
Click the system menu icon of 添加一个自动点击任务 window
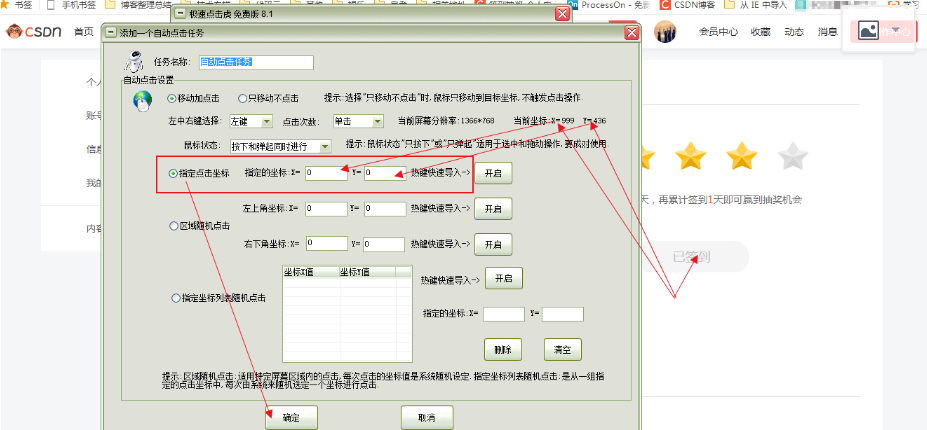pos(110,33)
